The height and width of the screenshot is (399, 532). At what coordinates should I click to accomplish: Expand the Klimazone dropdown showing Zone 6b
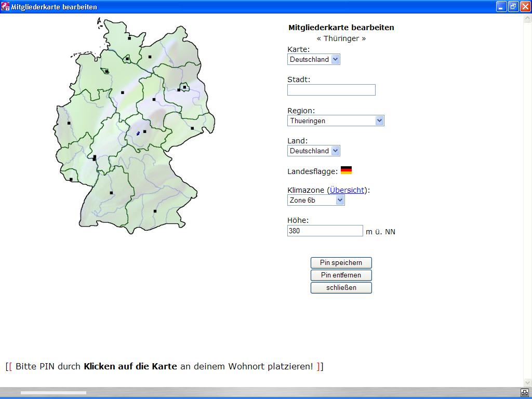click(x=316, y=200)
